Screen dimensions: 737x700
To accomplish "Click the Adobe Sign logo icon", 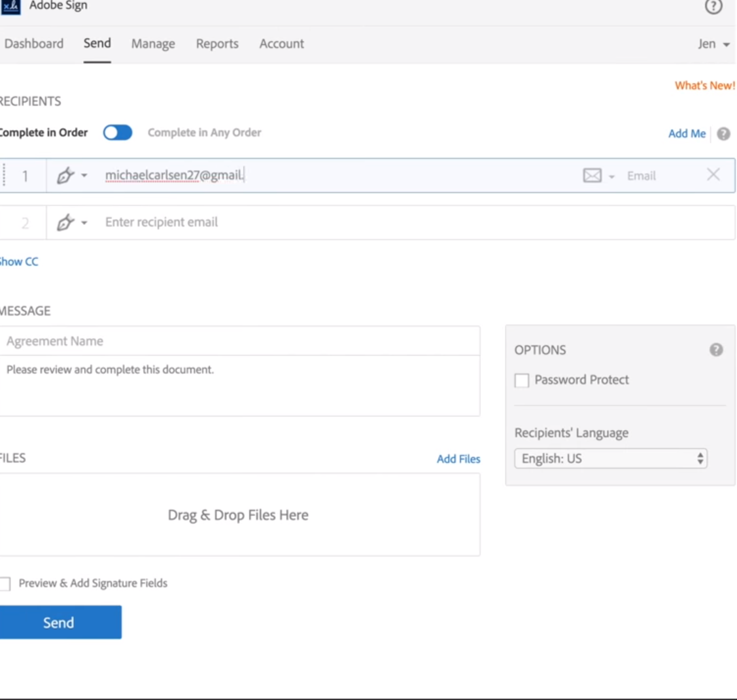I will (11, 7).
